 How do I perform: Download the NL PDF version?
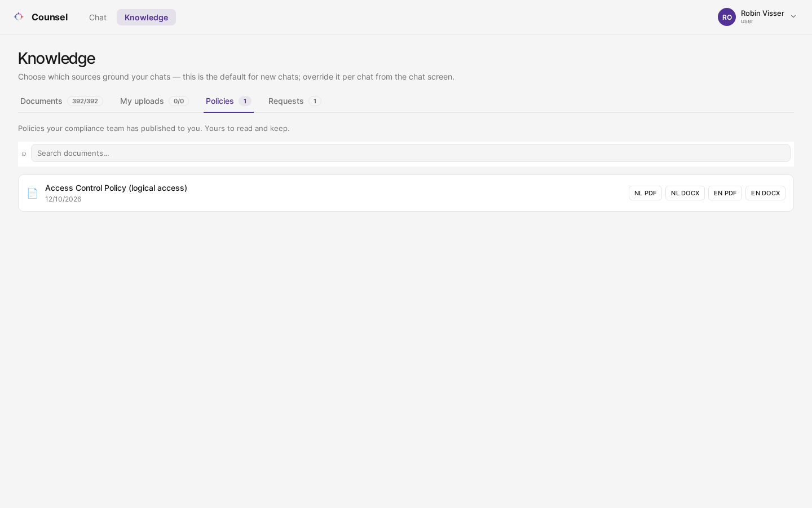pyautogui.click(x=645, y=193)
